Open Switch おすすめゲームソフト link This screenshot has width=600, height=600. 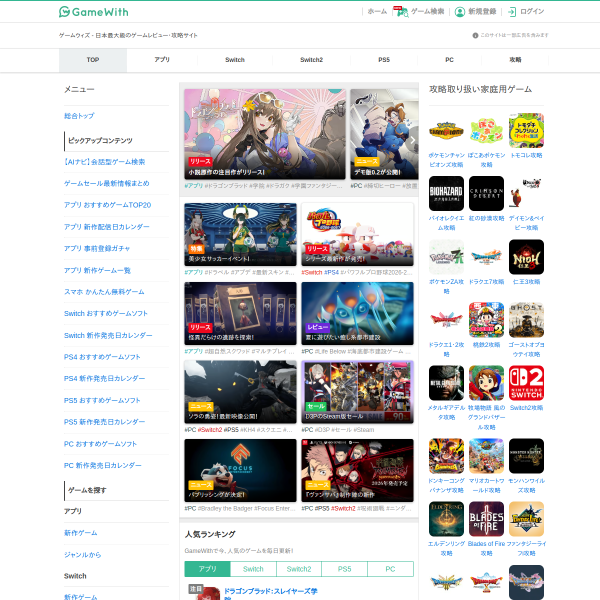(106, 313)
